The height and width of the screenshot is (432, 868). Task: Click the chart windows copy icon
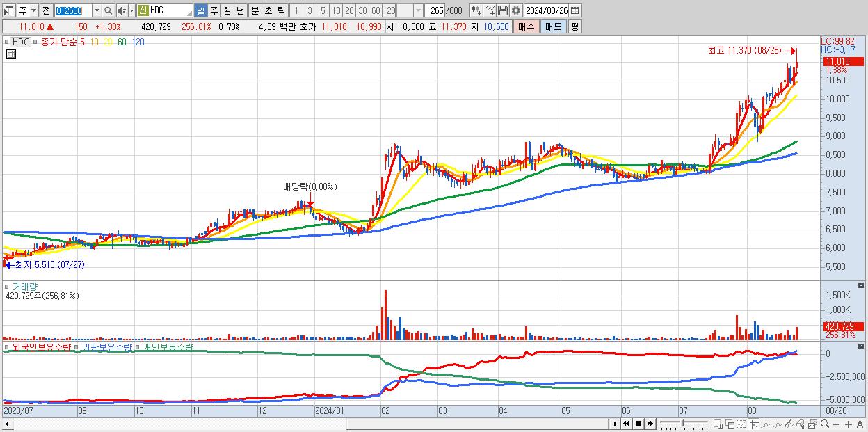pos(813,424)
